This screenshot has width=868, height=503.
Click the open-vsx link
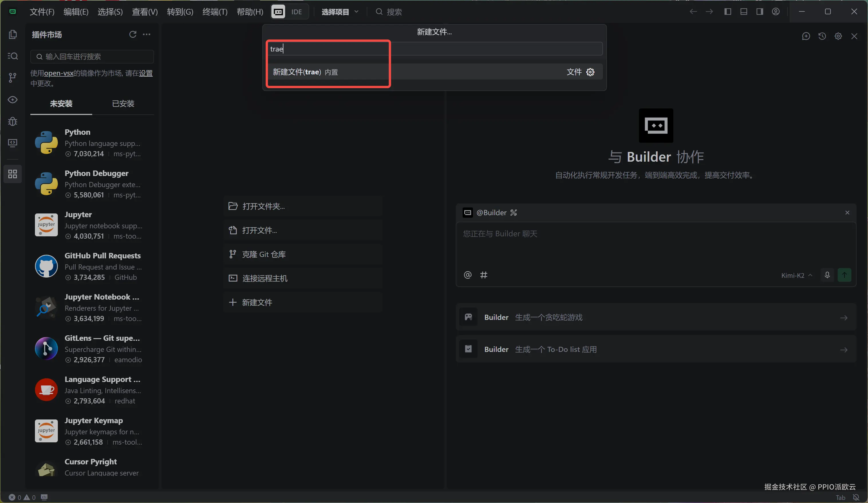pos(59,73)
